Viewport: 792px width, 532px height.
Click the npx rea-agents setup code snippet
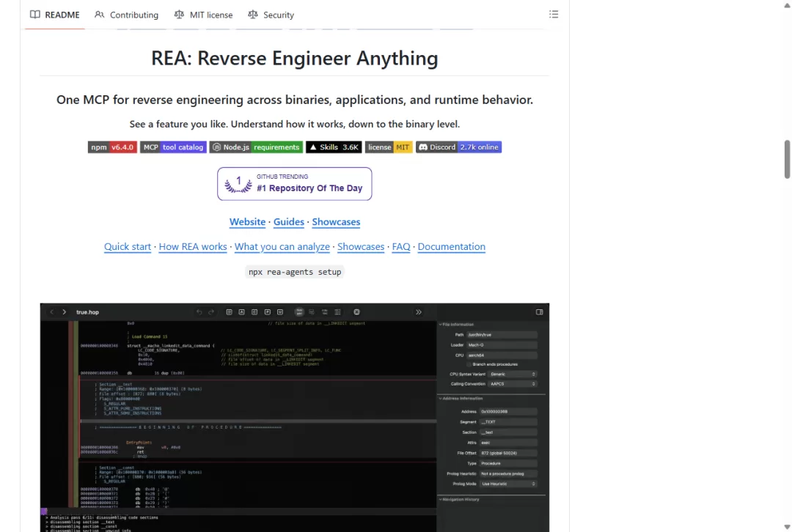[295, 272]
